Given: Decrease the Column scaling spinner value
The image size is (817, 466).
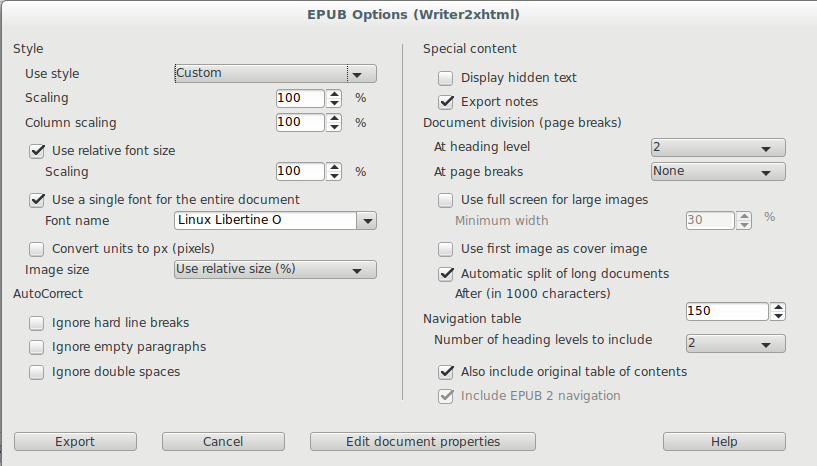Looking at the screenshot, I should coord(334,127).
